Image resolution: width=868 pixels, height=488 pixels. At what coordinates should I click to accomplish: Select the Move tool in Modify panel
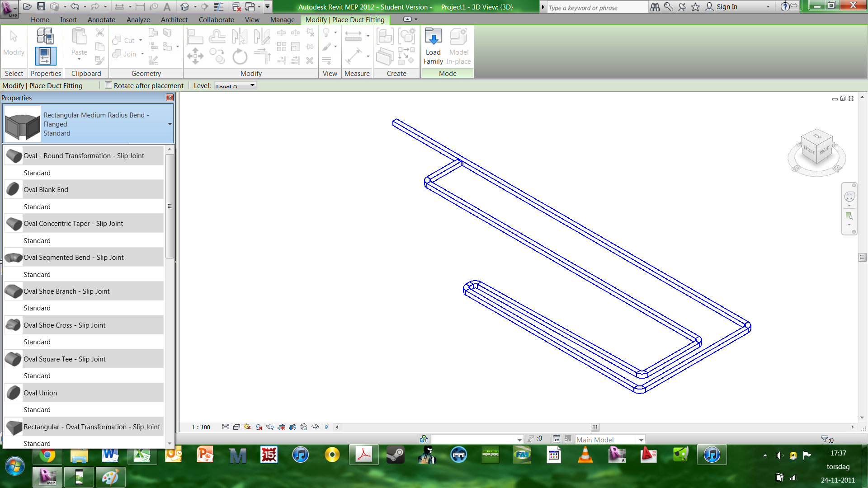click(x=195, y=56)
